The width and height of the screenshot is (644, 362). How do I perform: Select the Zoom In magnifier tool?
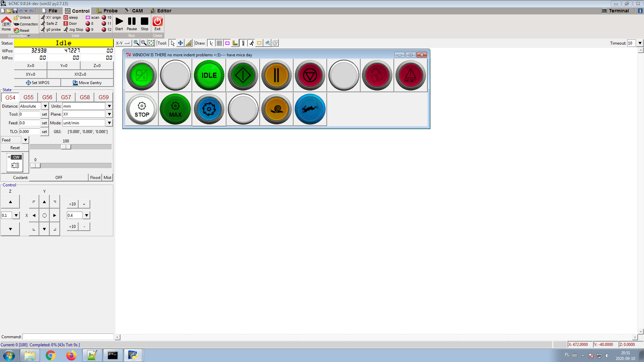136,43
